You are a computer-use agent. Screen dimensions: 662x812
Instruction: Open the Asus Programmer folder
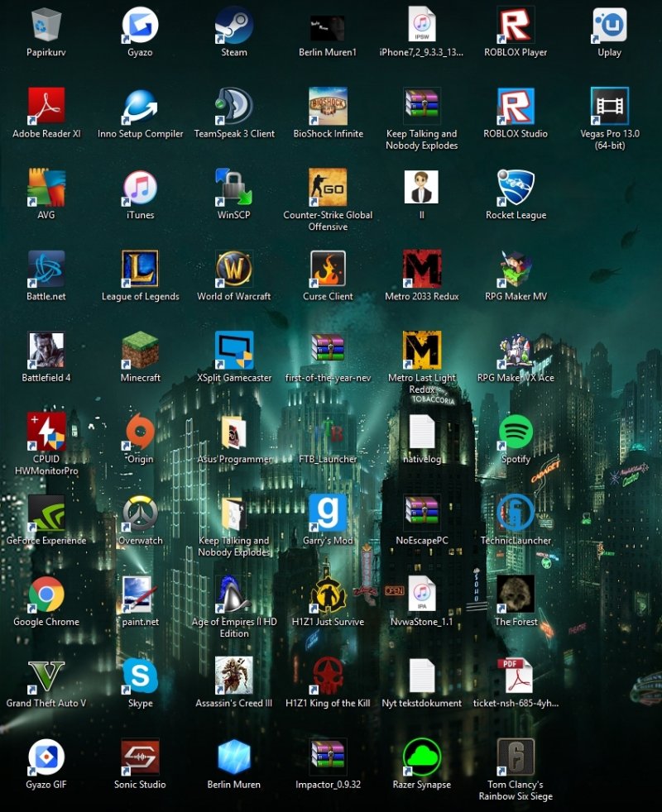pyautogui.click(x=234, y=432)
